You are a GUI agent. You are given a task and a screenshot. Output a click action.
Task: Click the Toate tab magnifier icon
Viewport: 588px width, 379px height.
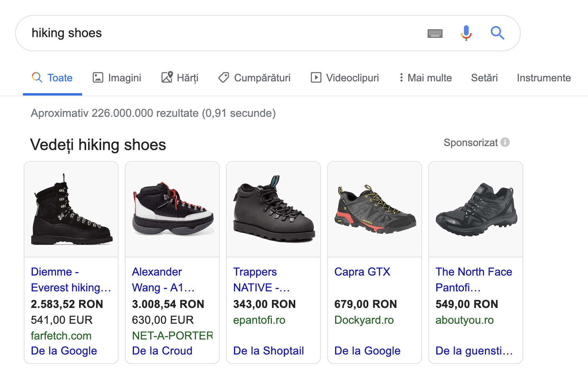pos(37,77)
